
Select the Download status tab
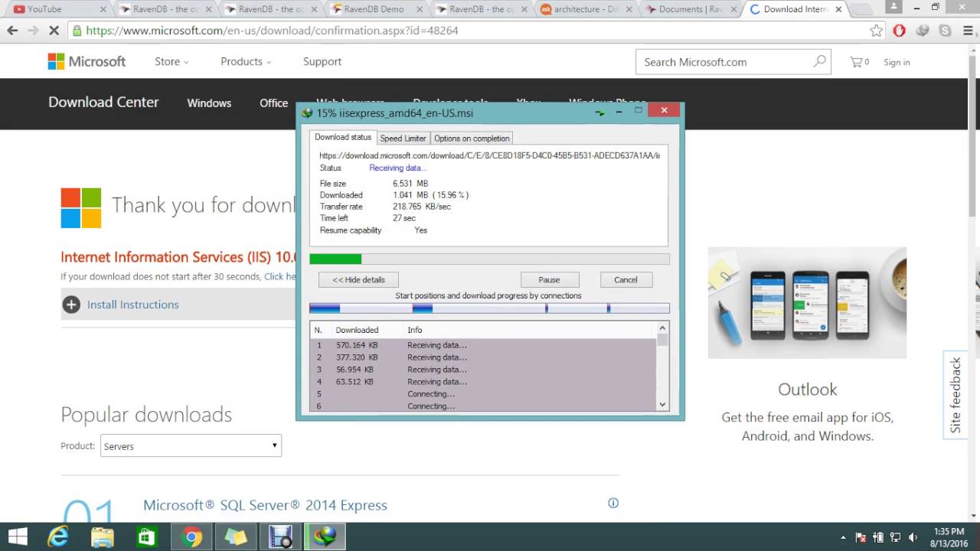[343, 137]
